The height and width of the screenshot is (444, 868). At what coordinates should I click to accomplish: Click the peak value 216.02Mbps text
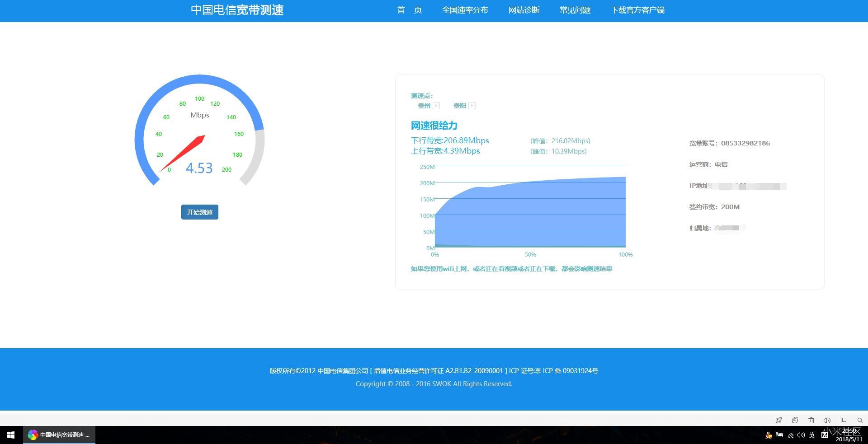[x=560, y=141]
